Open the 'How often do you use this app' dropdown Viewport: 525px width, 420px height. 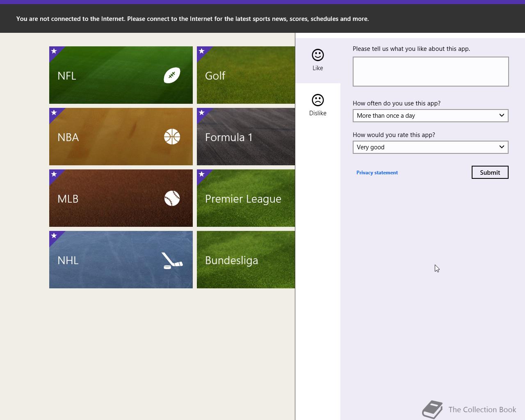(431, 116)
